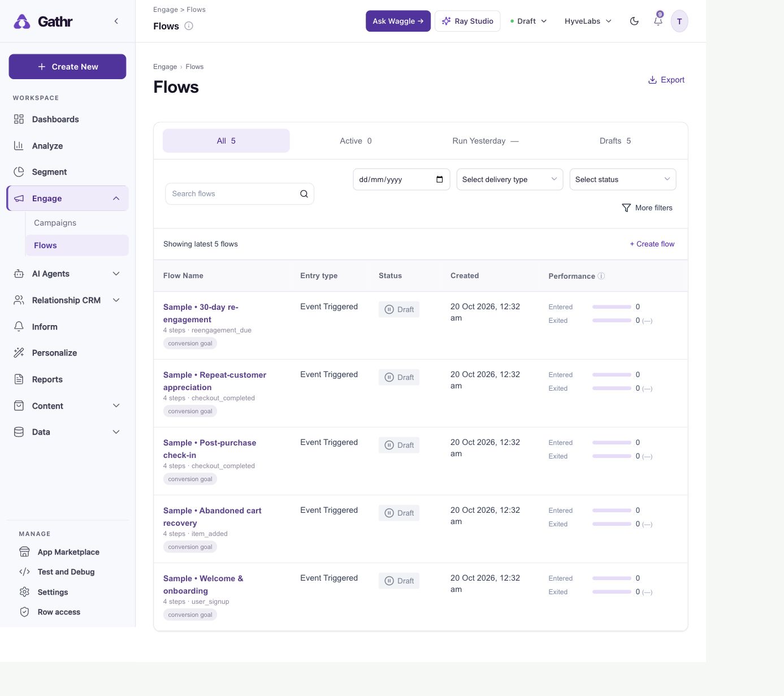Switch to the Drafts 5 tab
The height and width of the screenshot is (696, 784).
coord(615,141)
